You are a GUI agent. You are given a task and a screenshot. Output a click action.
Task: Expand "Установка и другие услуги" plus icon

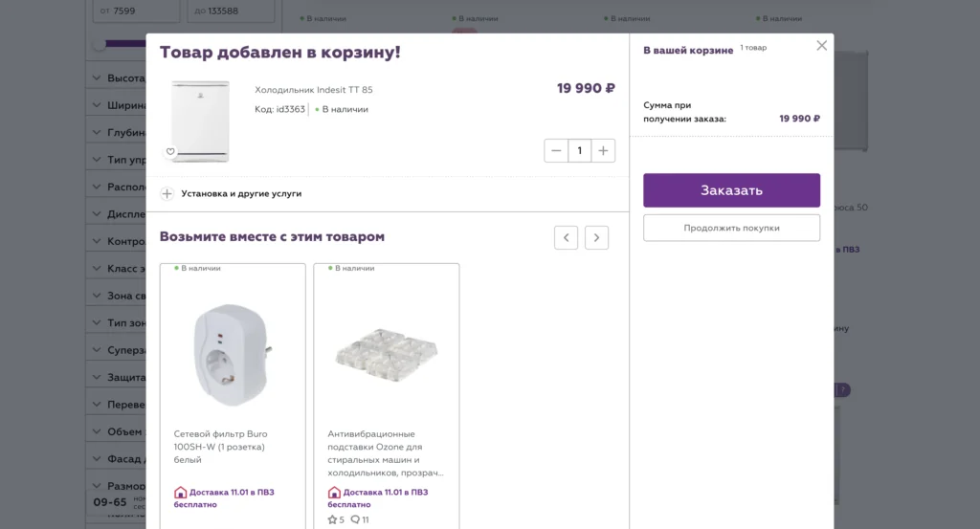(x=167, y=193)
